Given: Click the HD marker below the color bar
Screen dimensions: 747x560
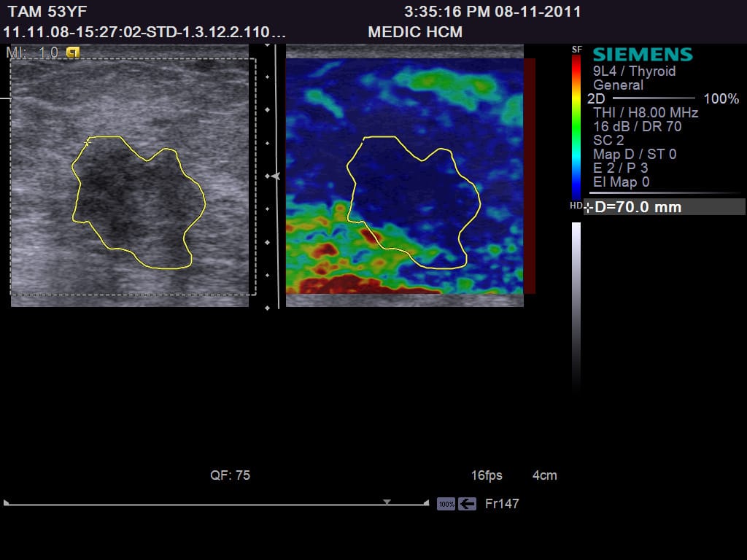Looking at the screenshot, I should coord(576,205).
